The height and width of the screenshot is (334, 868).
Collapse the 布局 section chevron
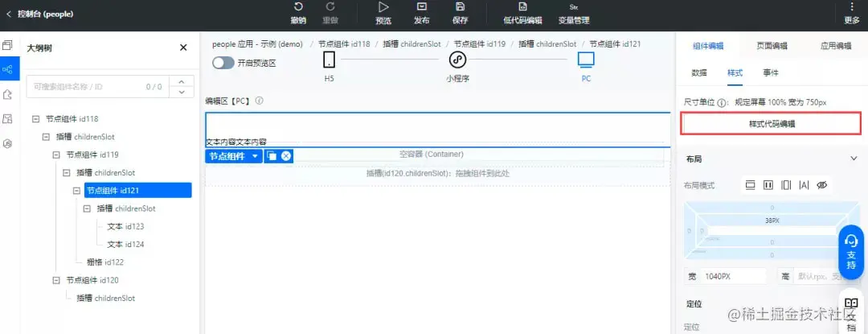pyautogui.click(x=853, y=159)
